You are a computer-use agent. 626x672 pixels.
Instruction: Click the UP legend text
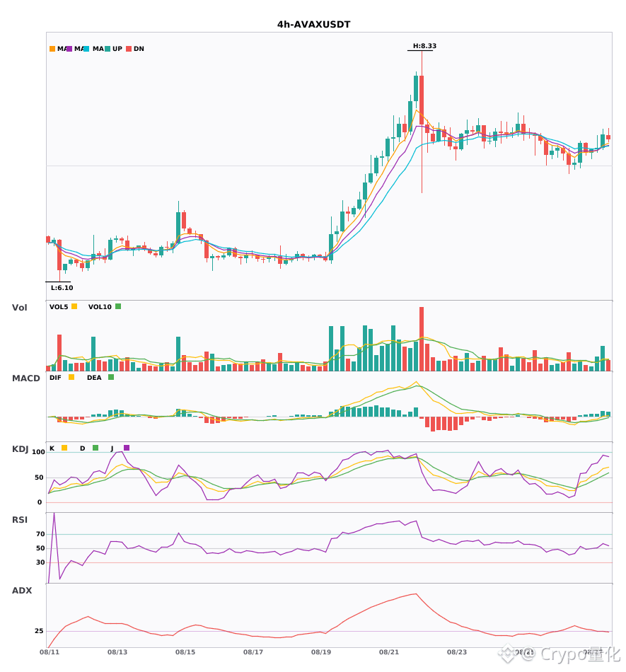click(117, 49)
